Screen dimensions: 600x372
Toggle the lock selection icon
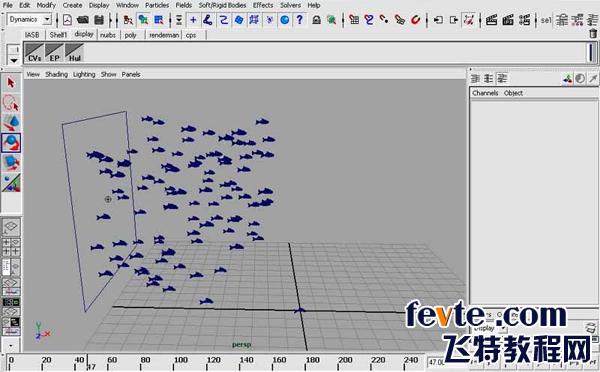coord(316,20)
